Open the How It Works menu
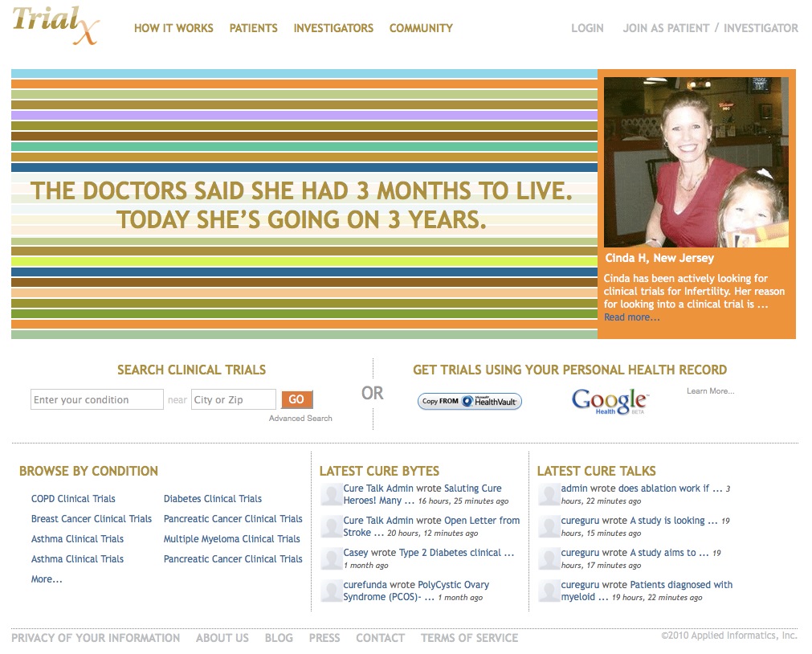 [173, 28]
